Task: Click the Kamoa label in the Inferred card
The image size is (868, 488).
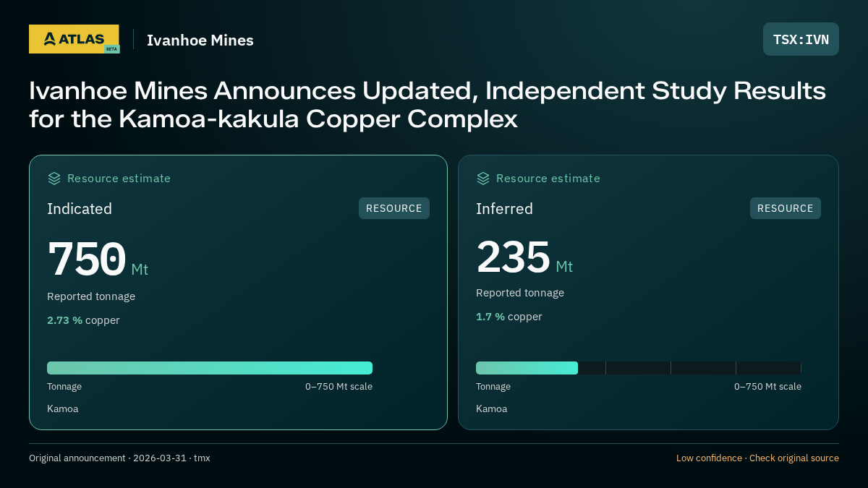Action: click(x=491, y=409)
